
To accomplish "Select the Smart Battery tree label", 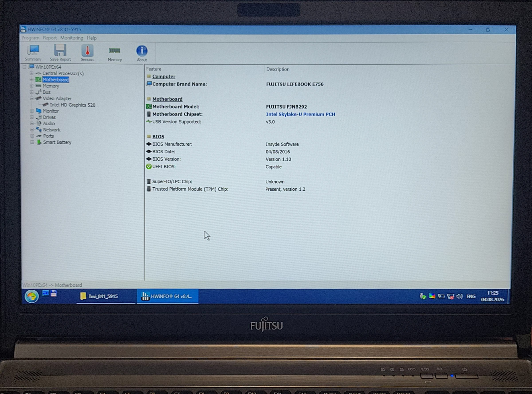I will [57, 142].
